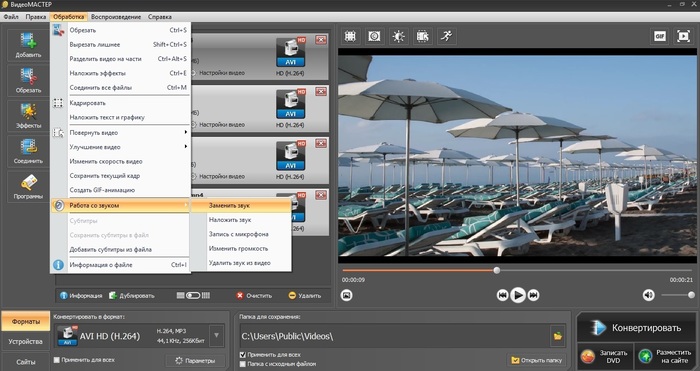Select Наложить звук in the submenu

click(241, 220)
